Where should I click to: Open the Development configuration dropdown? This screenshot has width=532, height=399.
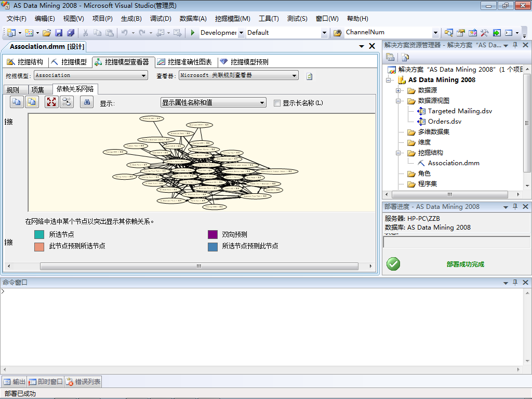[x=241, y=33]
